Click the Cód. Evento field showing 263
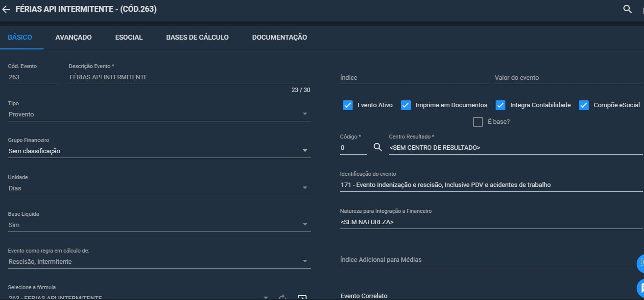Image resolution: width=644 pixels, height=300 pixels. click(x=32, y=77)
